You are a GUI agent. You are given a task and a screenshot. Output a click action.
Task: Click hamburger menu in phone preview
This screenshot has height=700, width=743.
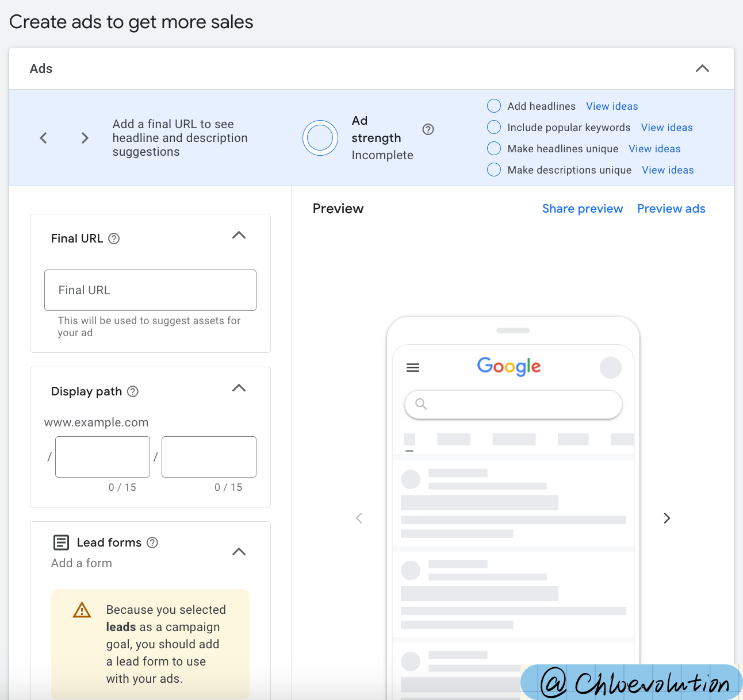click(413, 368)
